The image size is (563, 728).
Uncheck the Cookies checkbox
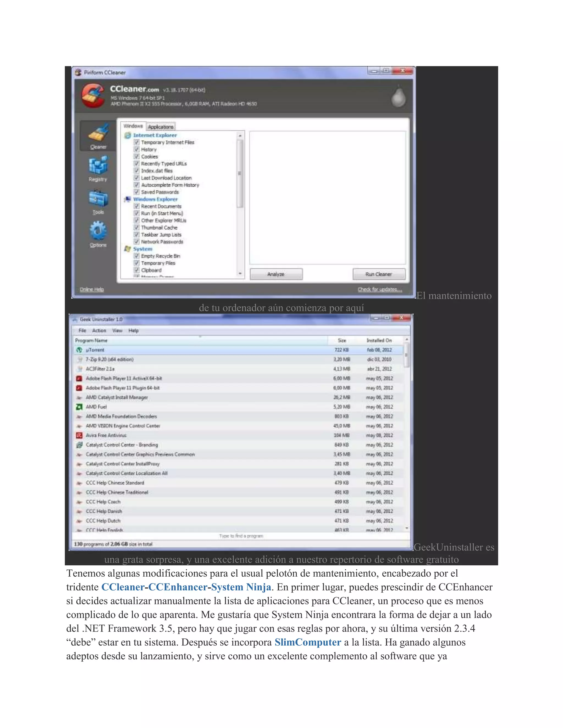pos(136,156)
